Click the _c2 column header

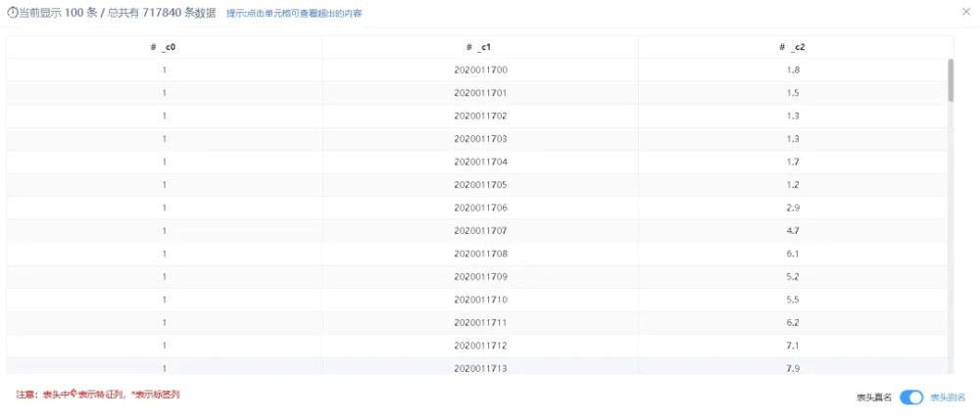(793, 47)
